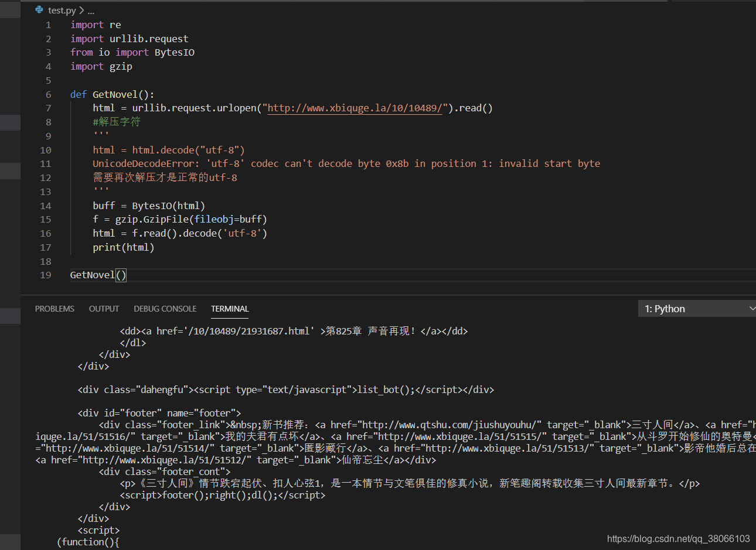
Task: Click the terminal 'footer_cont' div line
Action: point(165,472)
